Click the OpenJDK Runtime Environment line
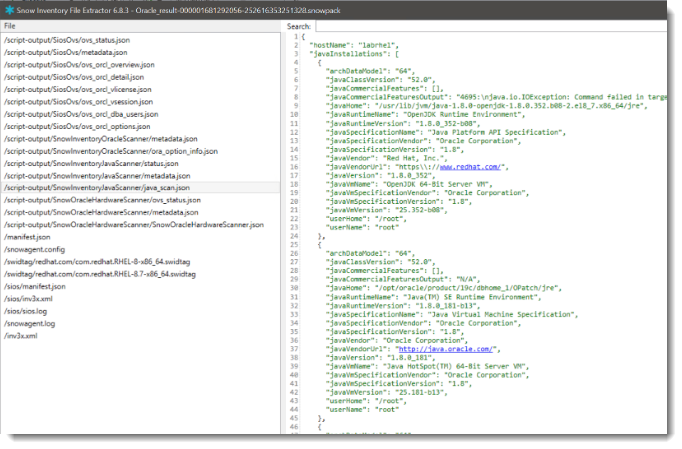 click(x=425, y=115)
